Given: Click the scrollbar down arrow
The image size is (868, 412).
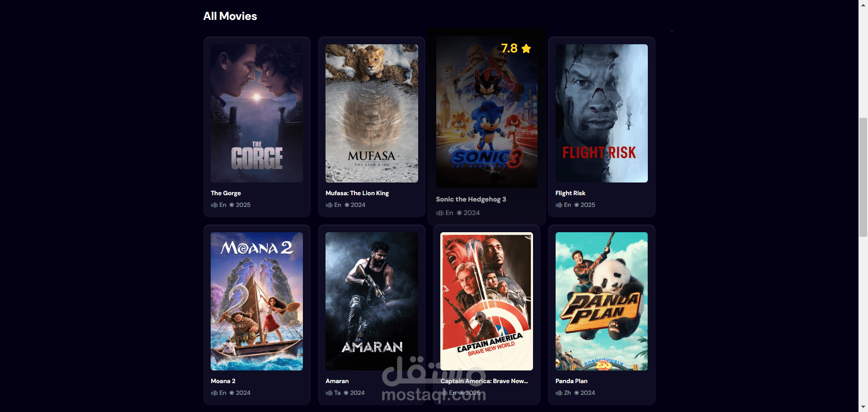Looking at the screenshot, I should click(863, 407).
